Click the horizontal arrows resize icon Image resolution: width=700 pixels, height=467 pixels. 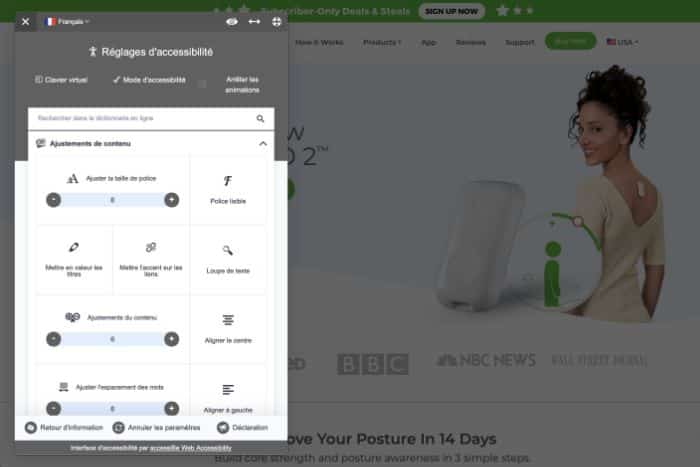254,21
